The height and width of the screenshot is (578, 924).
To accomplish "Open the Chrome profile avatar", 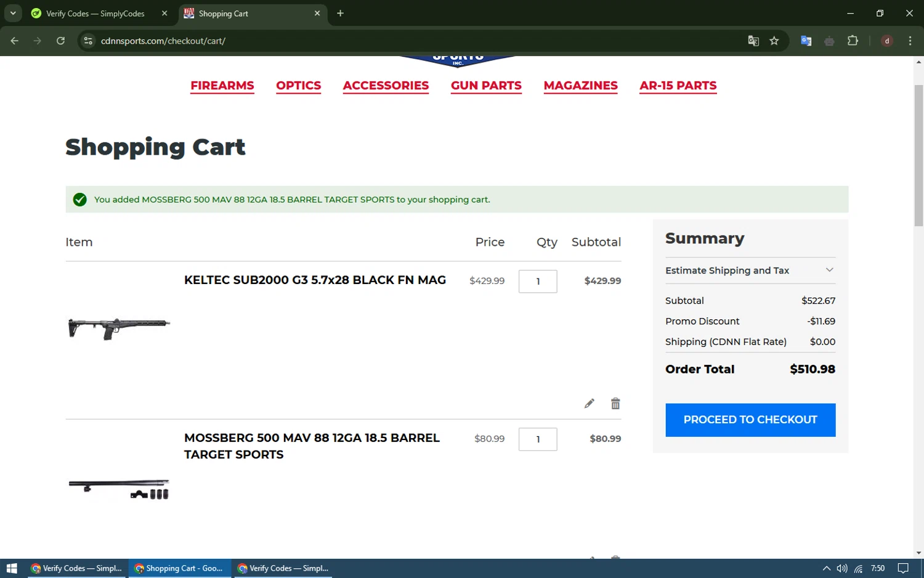I will point(887,41).
